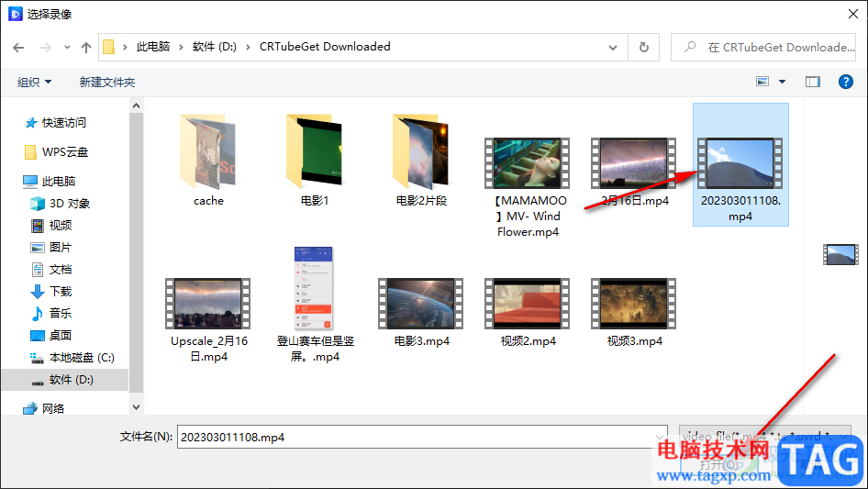Viewport: 868px width, 489px height.
Task: Click sidebar scrollbar up arrow
Action: click(x=136, y=106)
